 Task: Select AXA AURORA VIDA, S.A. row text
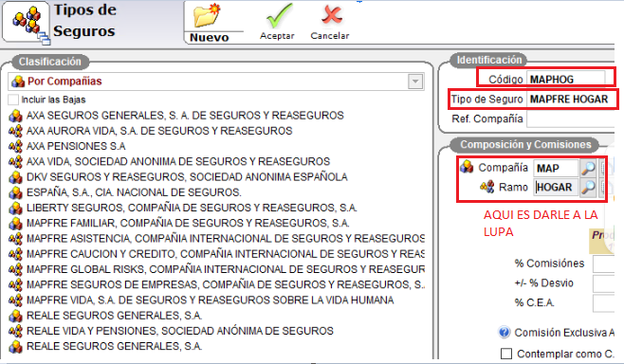click(x=159, y=131)
